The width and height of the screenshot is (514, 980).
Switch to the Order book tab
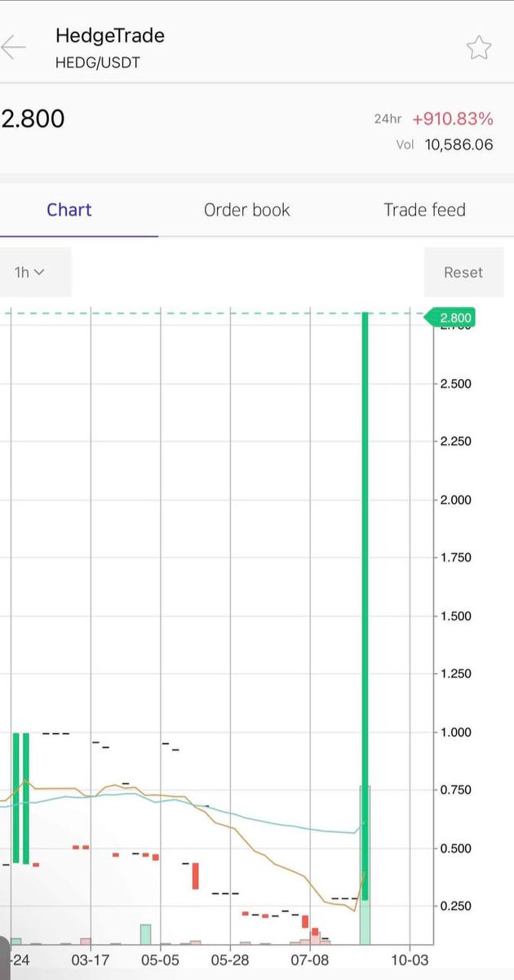click(247, 210)
